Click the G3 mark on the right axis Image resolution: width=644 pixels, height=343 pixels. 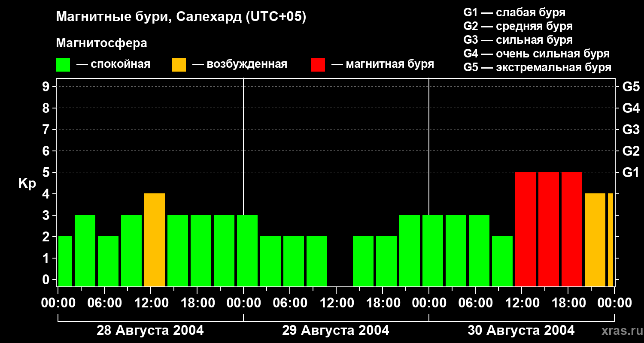point(631,129)
